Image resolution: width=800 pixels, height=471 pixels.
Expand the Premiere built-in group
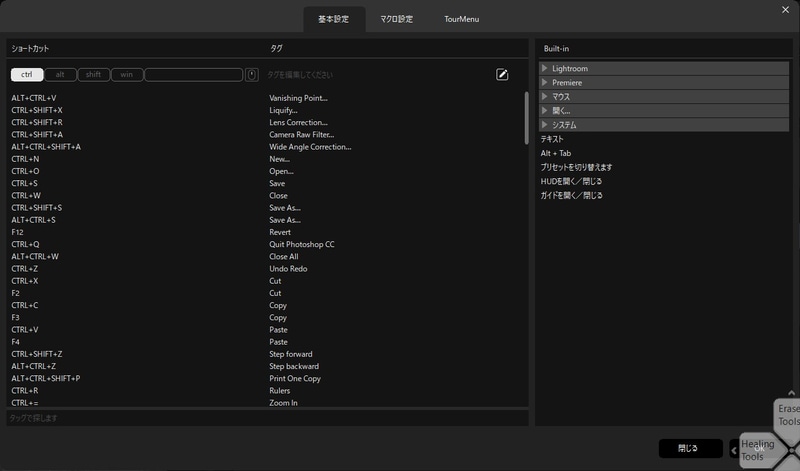(664, 83)
